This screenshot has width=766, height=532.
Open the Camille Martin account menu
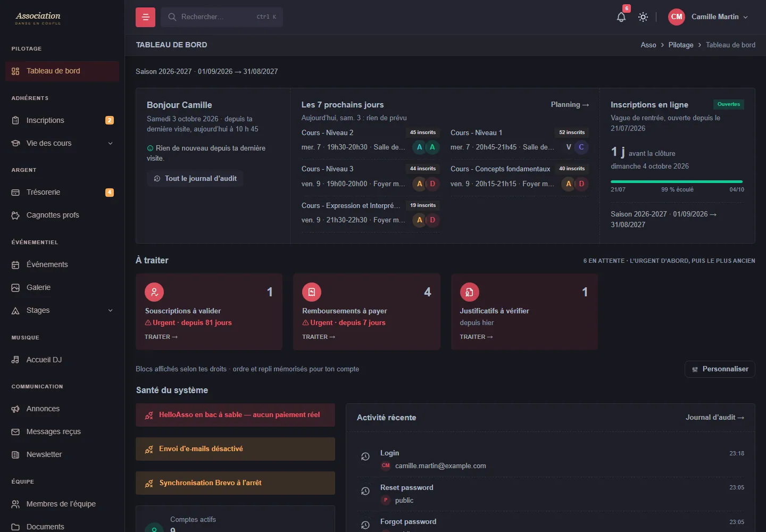709,17
